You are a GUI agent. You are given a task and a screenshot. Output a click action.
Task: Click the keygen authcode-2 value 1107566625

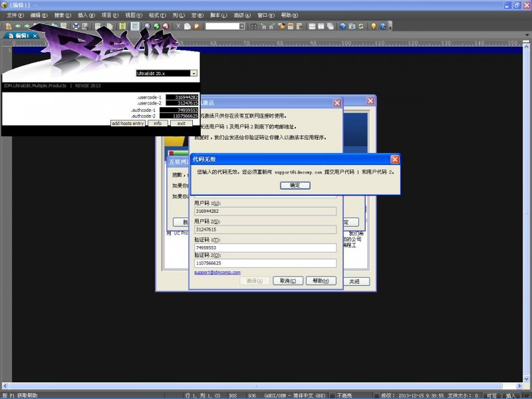point(179,116)
